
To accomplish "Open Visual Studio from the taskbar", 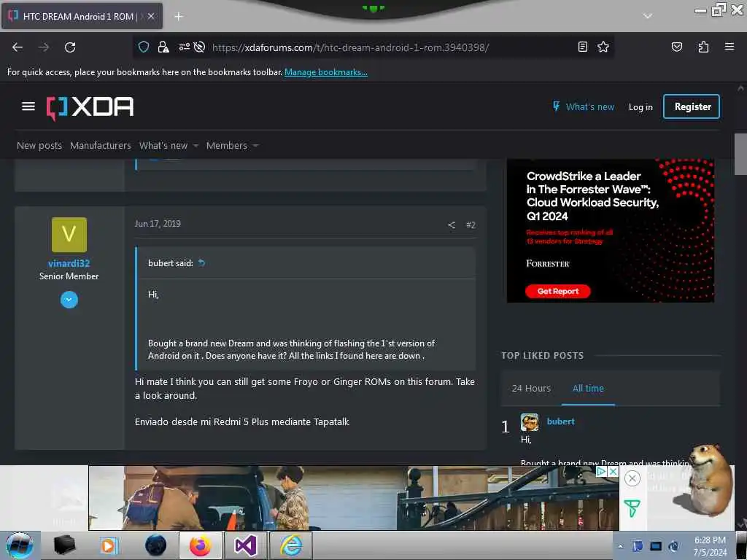I will (245, 545).
